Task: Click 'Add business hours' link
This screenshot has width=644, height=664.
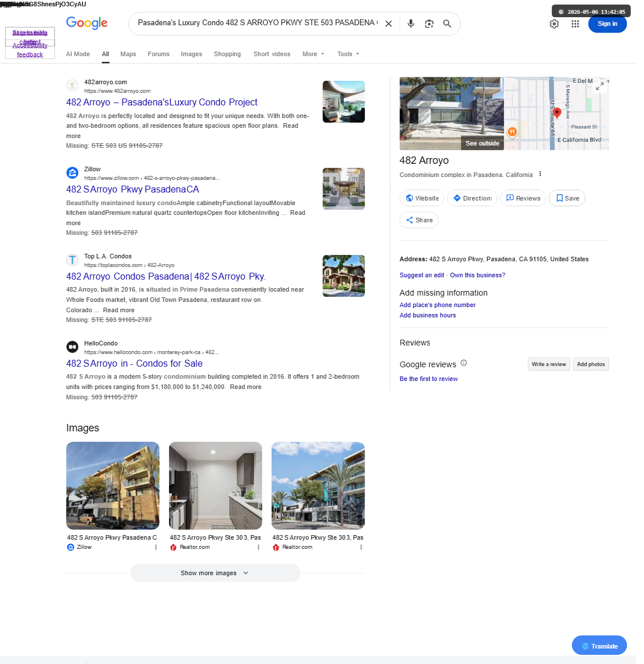Action: 427,316
